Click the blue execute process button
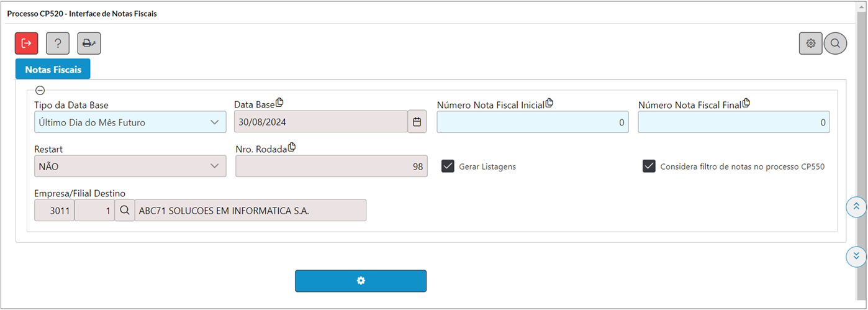The height and width of the screenshot is (310, 868). pyautogui.click(x=361, y=281)
